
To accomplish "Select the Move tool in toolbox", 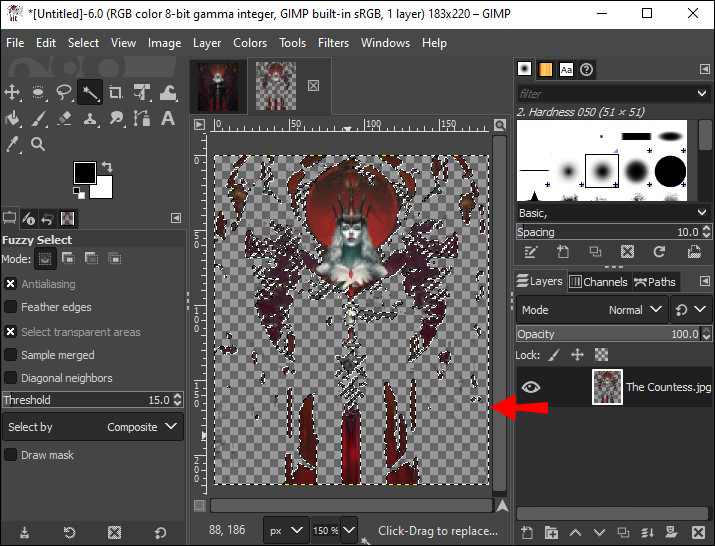I will (13, 93).
